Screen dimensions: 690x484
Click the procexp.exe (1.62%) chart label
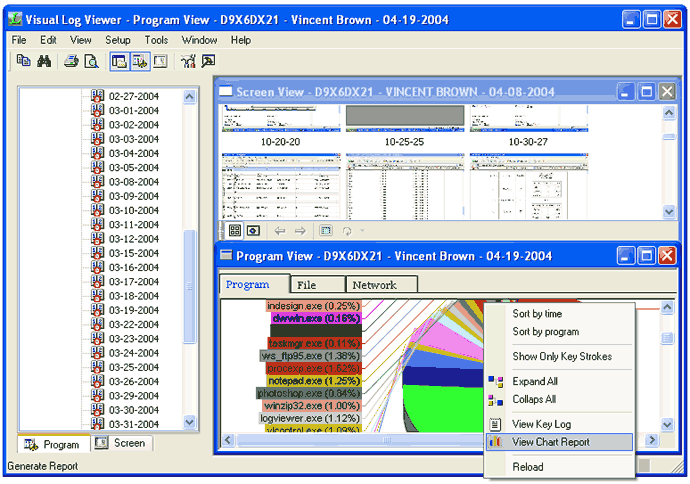[313, 368]
